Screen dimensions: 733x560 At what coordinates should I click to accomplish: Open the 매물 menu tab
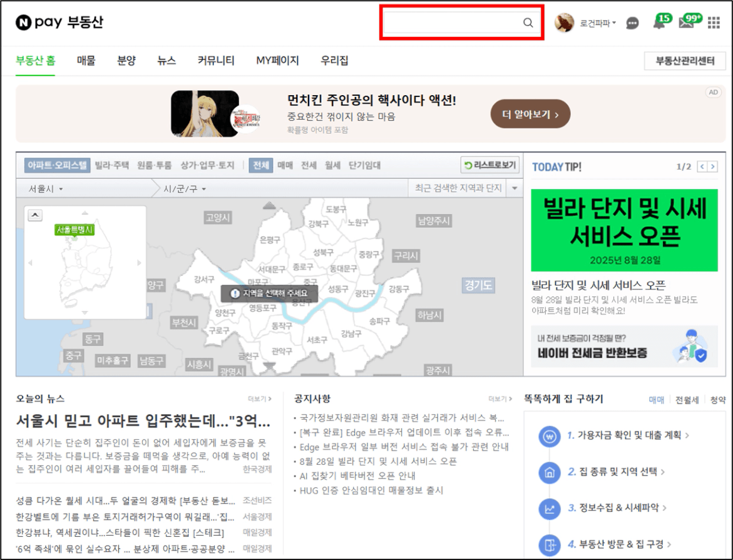coord(86,61)
